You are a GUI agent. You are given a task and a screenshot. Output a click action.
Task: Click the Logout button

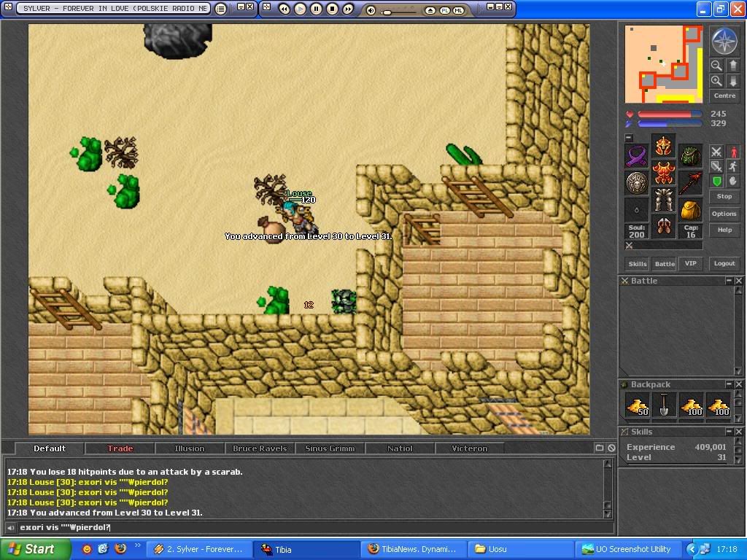click(724, 263)
